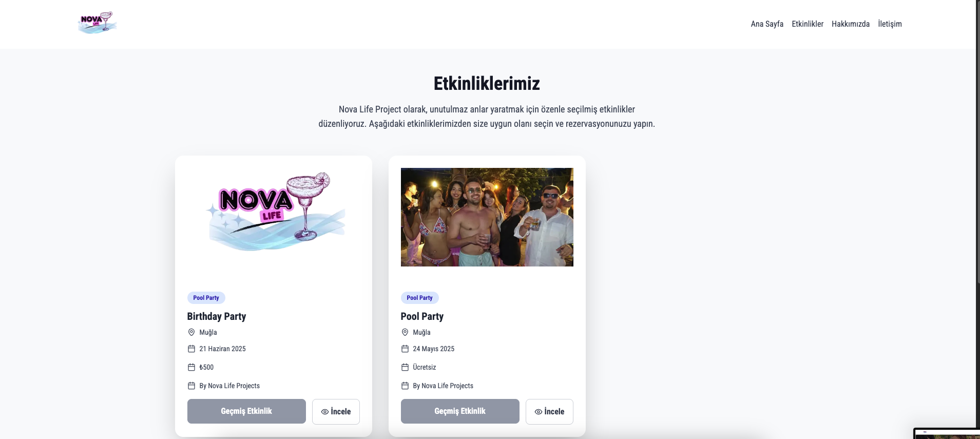Click calendar icon beside 24 Mayıs 2025
This screenshot has height=439, width=980.
pos(405,349)
